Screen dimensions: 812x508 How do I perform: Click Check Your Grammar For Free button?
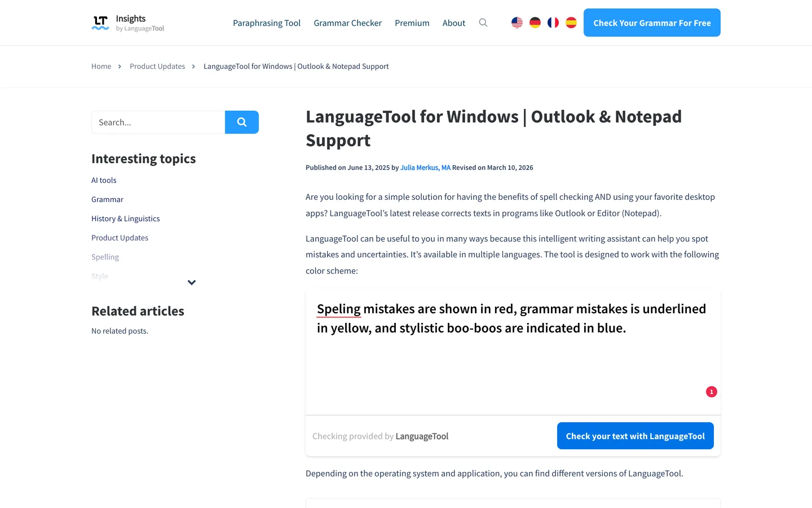click(x=652, y=23)
